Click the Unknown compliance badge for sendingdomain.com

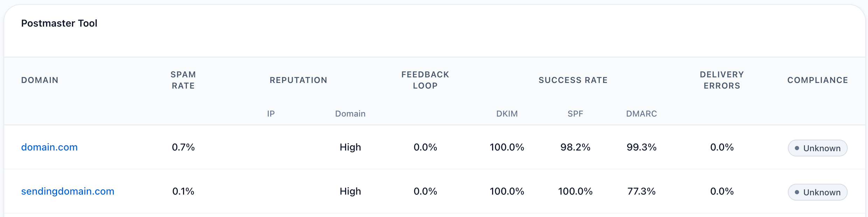pyautogui.click(x=818, y=192)
